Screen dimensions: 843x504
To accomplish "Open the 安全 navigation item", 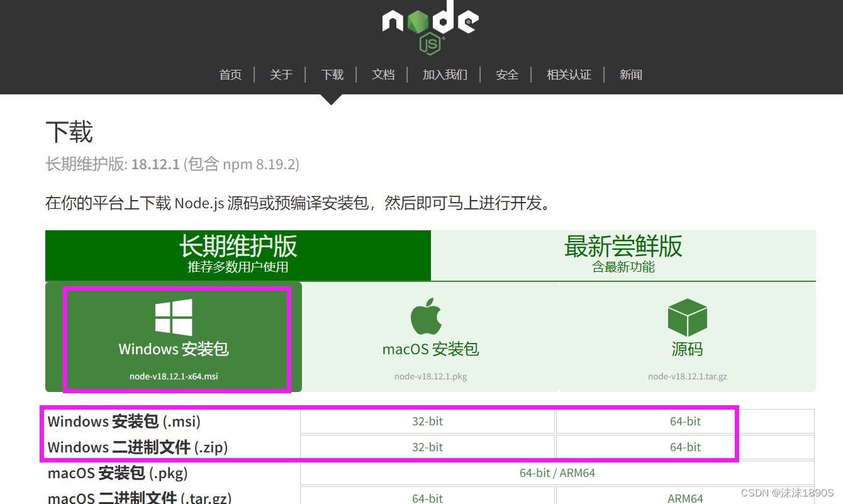I will [x=507, y=75].
